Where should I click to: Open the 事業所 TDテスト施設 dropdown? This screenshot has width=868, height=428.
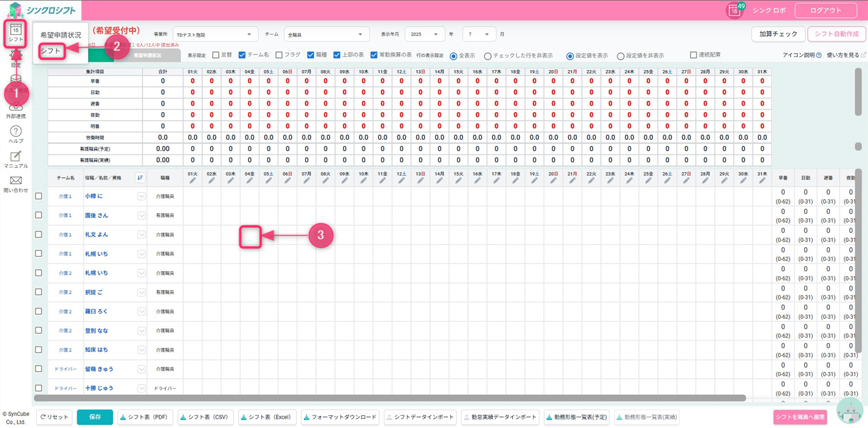215,34
